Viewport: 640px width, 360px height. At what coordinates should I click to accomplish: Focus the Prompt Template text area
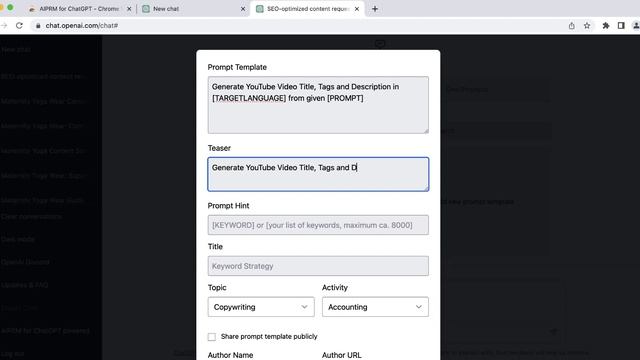click(x=318, y=105)
